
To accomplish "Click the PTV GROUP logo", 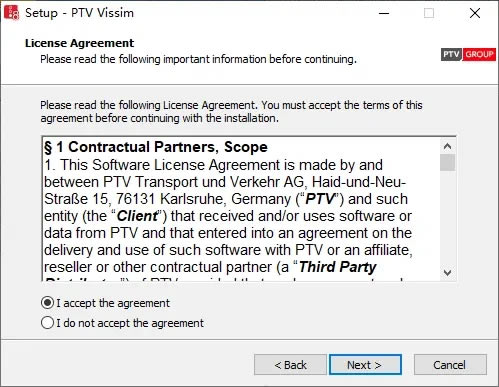I will tap(468, 54).
